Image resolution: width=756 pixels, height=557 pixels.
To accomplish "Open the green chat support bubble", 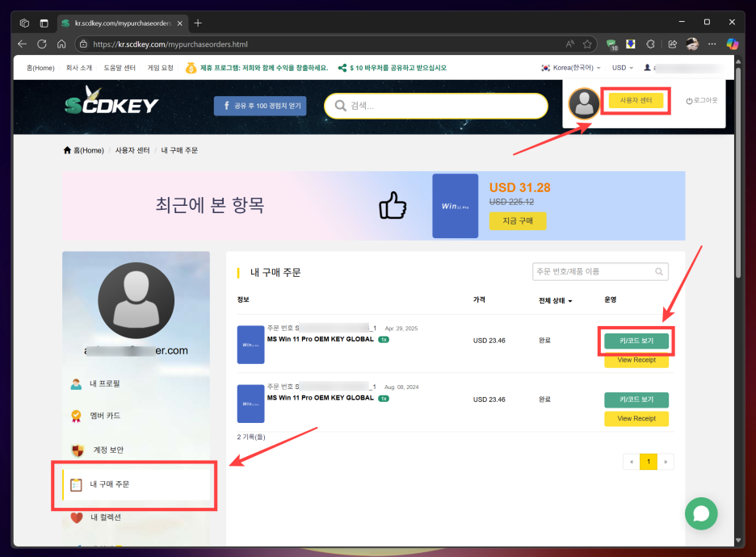I will (701, 513).
